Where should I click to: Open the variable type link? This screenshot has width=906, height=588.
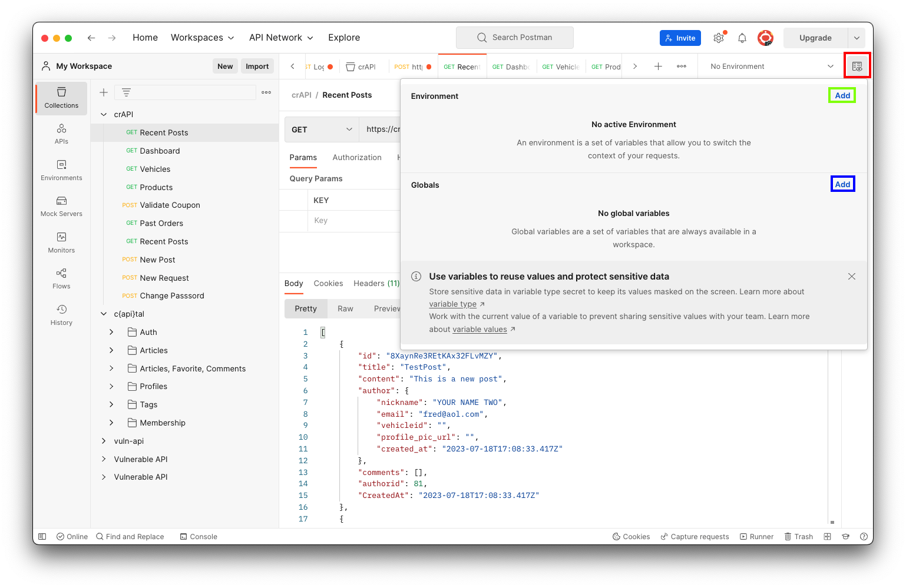[453, 304]
